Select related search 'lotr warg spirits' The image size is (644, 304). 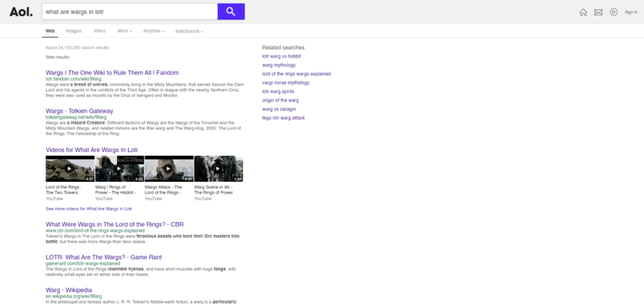(x=278, y=92)
